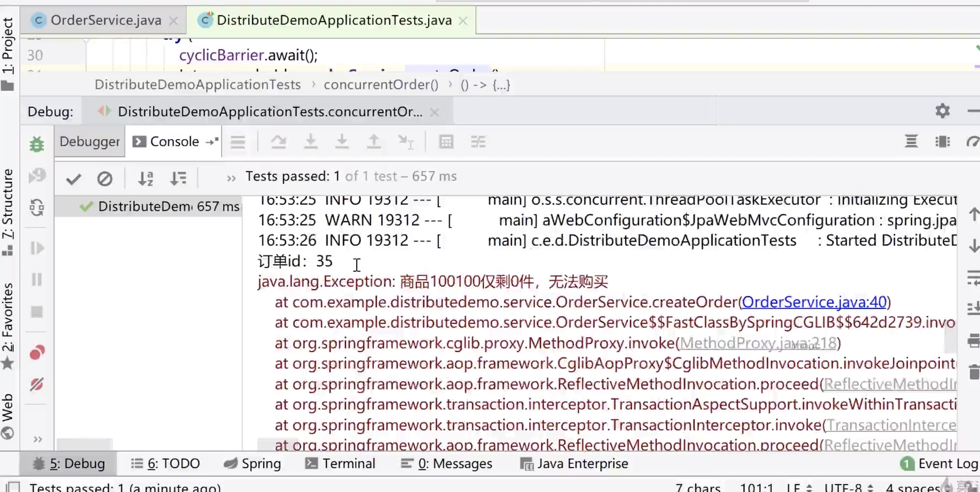Open 0: Messages tool window
Screen dimensions: 980x492
click(447, 463)
